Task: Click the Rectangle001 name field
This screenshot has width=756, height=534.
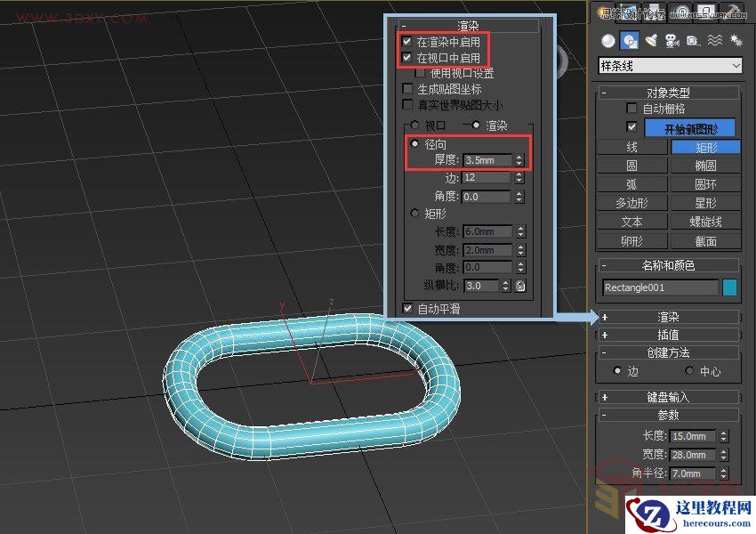Action: click(660, 287)
